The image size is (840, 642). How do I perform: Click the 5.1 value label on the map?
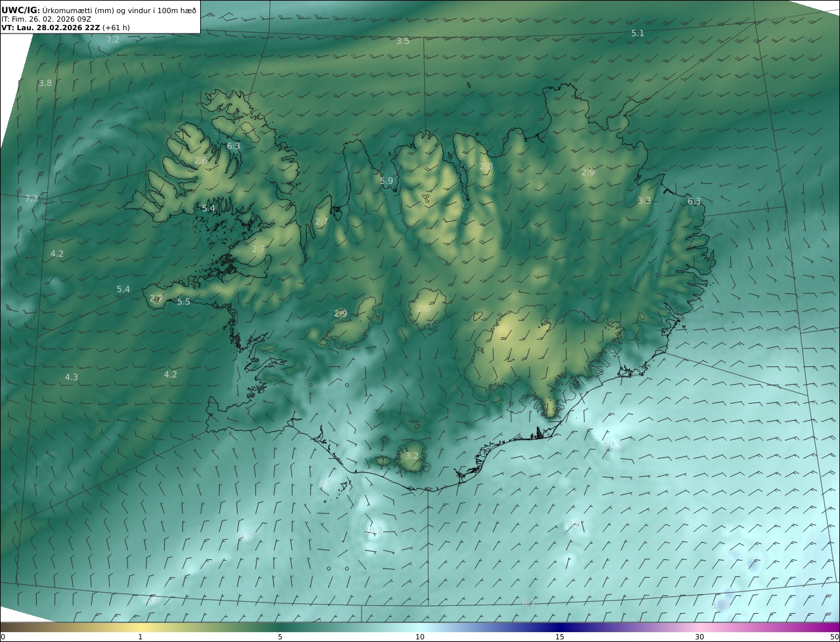coord(638,33)
